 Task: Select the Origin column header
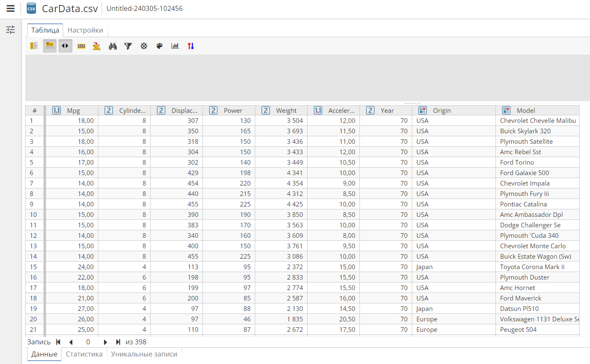tap(454, 110)
